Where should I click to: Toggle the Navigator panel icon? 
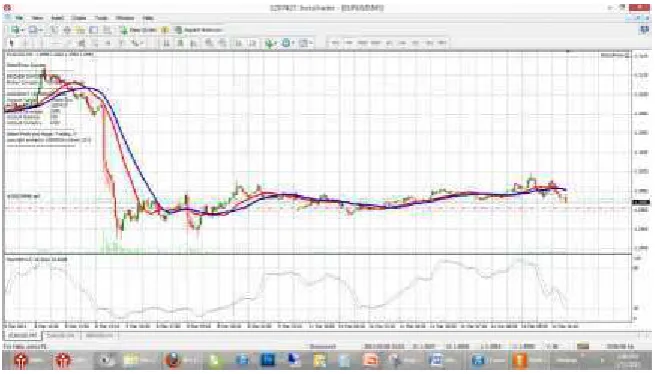click(80, 30)
